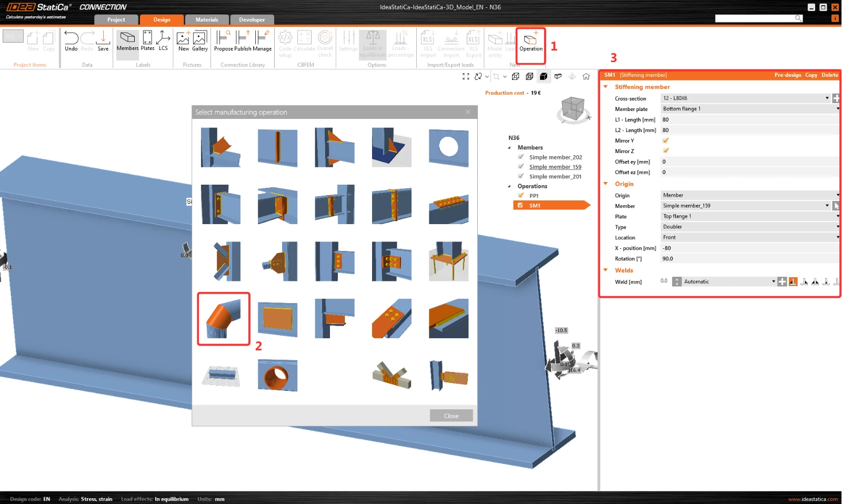
Task: Uncheck the Mirror Y checkbox
Action: point(666,140)
